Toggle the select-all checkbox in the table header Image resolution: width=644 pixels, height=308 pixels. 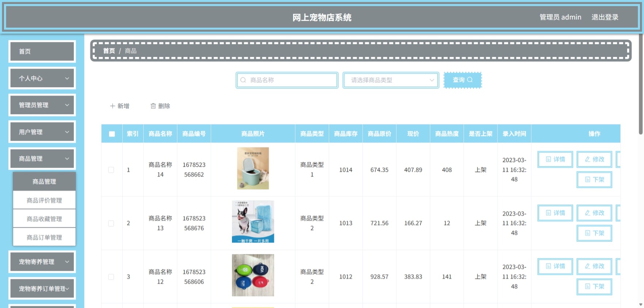click(112, 134)
